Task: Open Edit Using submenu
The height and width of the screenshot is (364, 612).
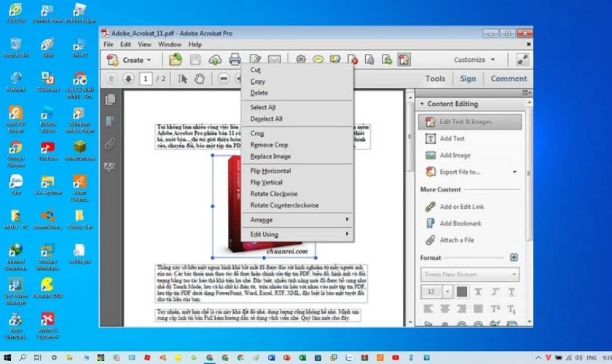Action: coord(298,234)
